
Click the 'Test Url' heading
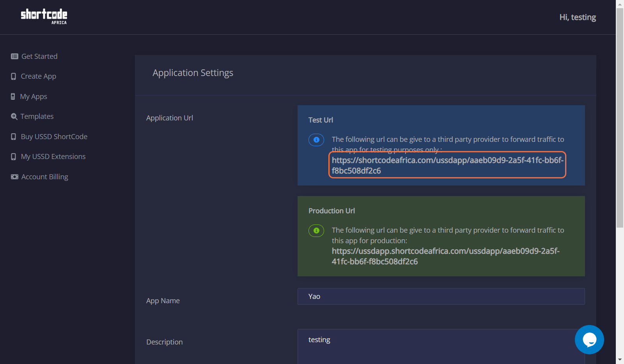321,120
